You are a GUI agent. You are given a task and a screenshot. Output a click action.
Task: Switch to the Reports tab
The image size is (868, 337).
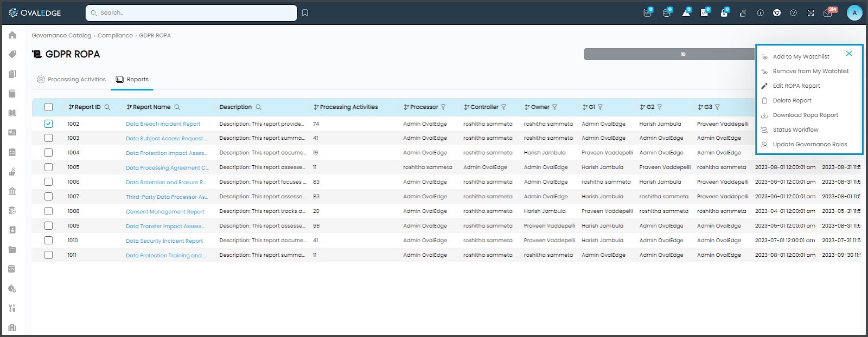[132, 80]
